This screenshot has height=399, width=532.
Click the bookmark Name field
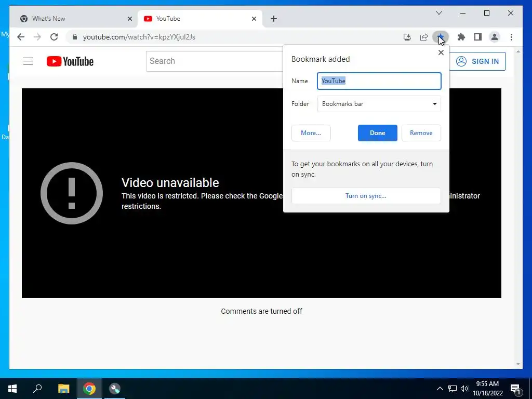tap(379, 81)
